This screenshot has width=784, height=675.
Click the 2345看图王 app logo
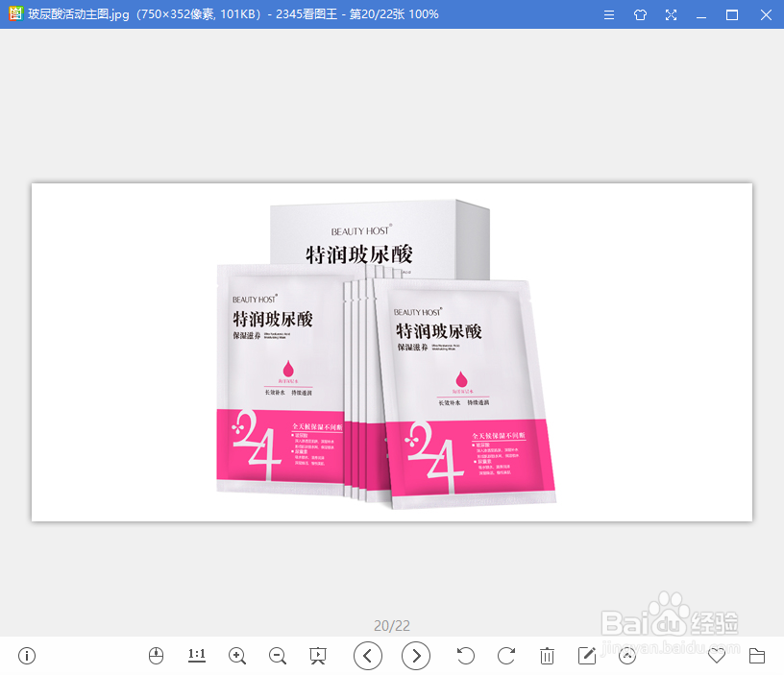[x=15, y=13]
